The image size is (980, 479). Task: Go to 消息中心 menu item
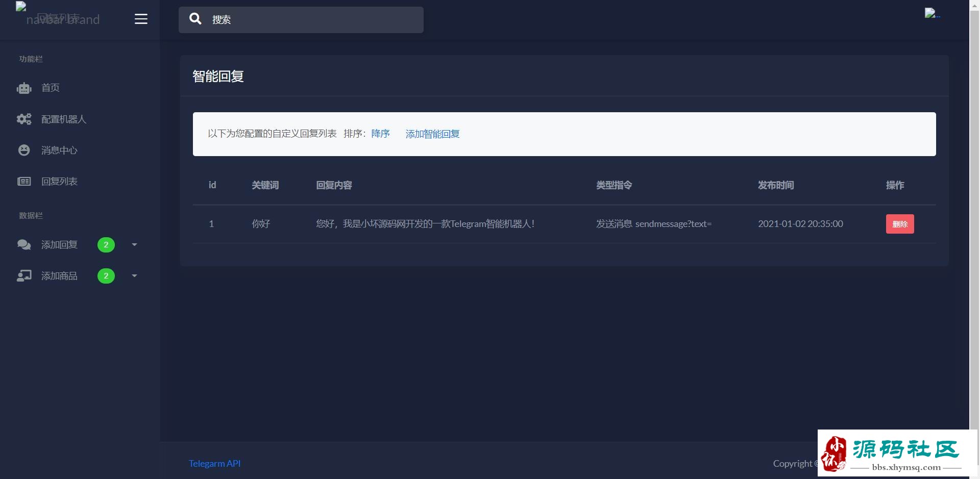click(x=59, y=150)
